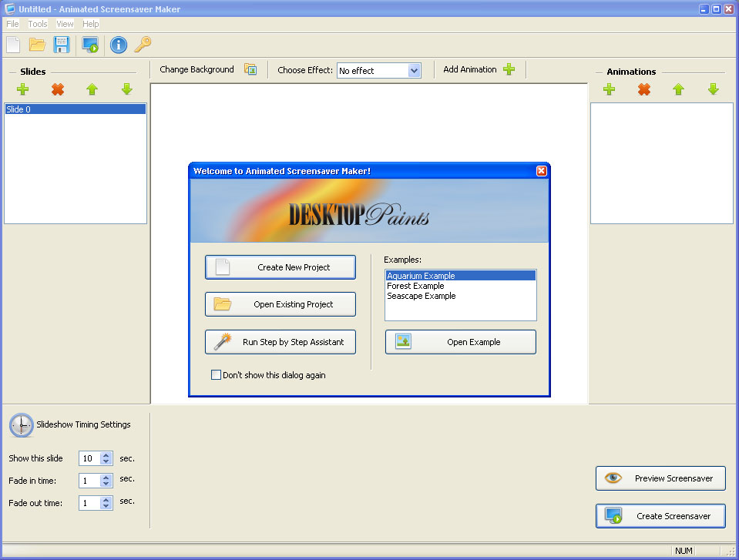Viewport: 739px width, 560px height.
Task: Click the Add Animation green plus icon
Action: pos(509,69)
